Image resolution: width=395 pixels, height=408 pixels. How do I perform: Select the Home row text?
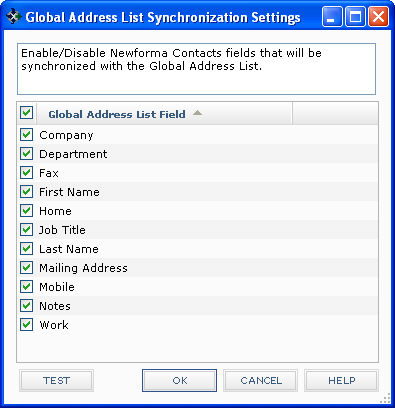[x=55, y=211]
